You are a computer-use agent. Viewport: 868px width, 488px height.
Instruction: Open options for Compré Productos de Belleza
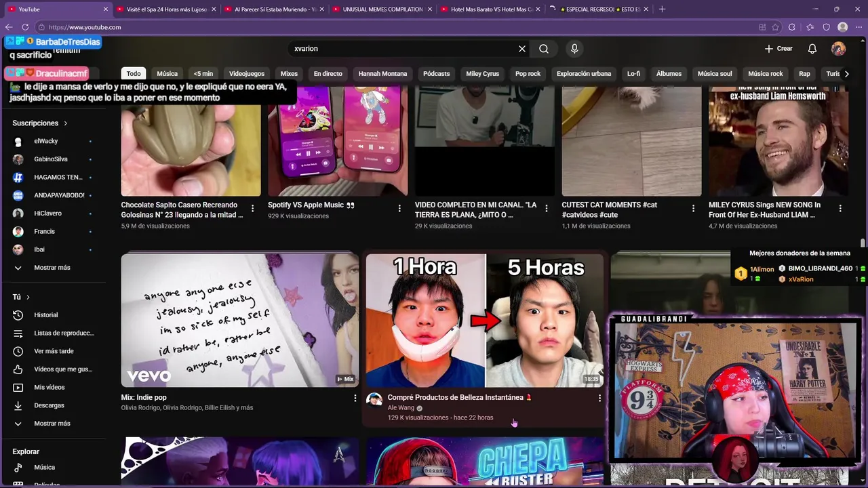pos(599,399)
